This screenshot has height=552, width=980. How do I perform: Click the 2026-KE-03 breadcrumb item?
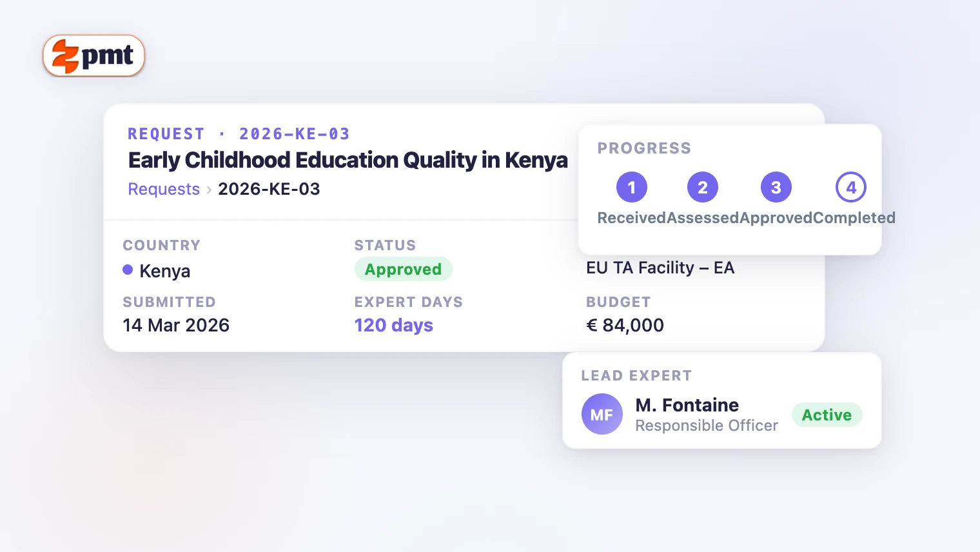coord(269,189)
